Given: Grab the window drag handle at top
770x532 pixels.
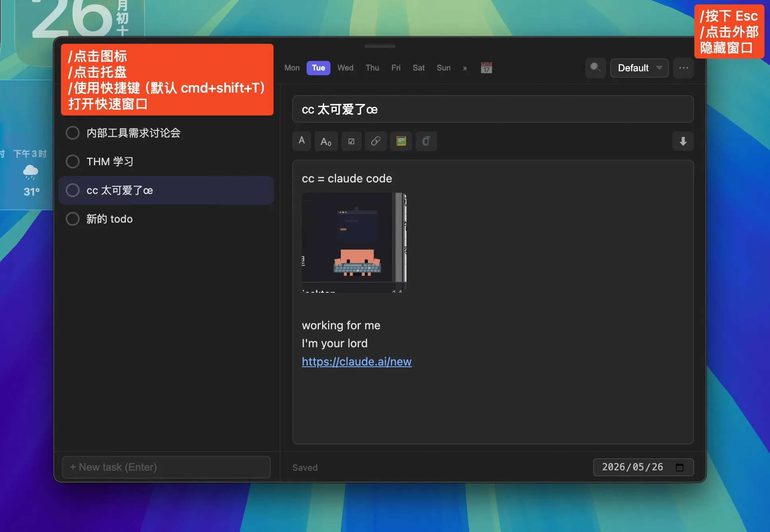Looking at the screenshot, I should [380, 46].
